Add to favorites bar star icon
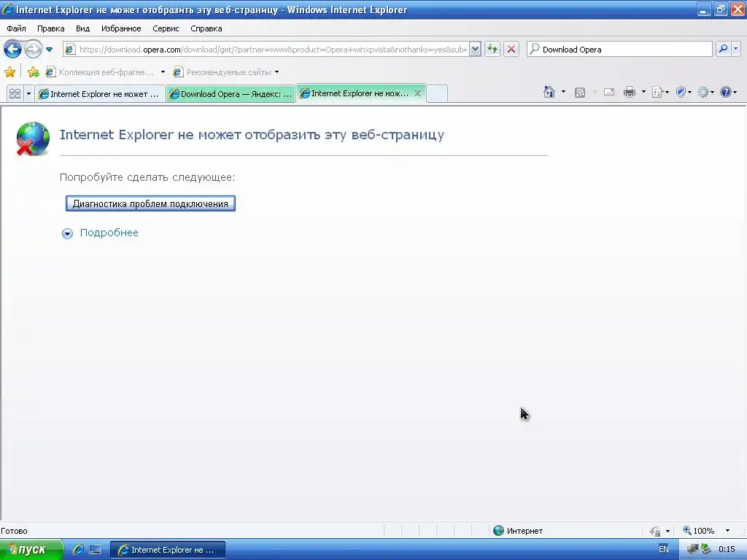Screen dimensions: 747x560 [33, 72]
